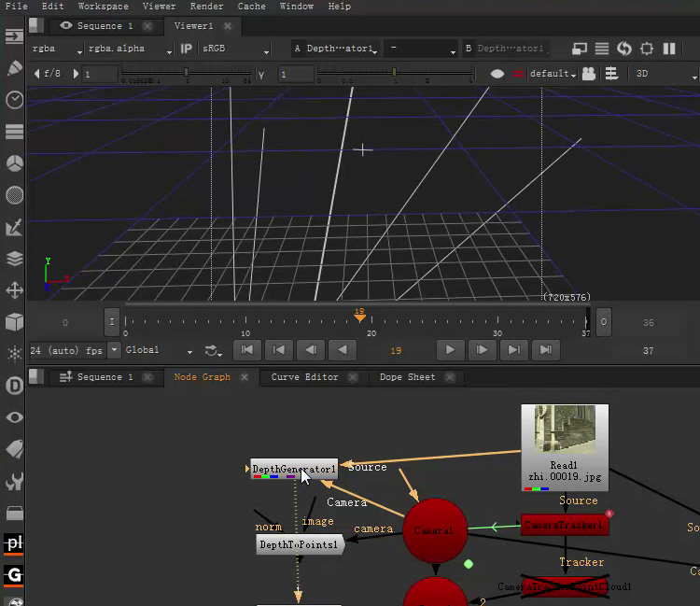Play the sequence backward
Viewport: 700px width, 606px height.
[x=343, y=349]
